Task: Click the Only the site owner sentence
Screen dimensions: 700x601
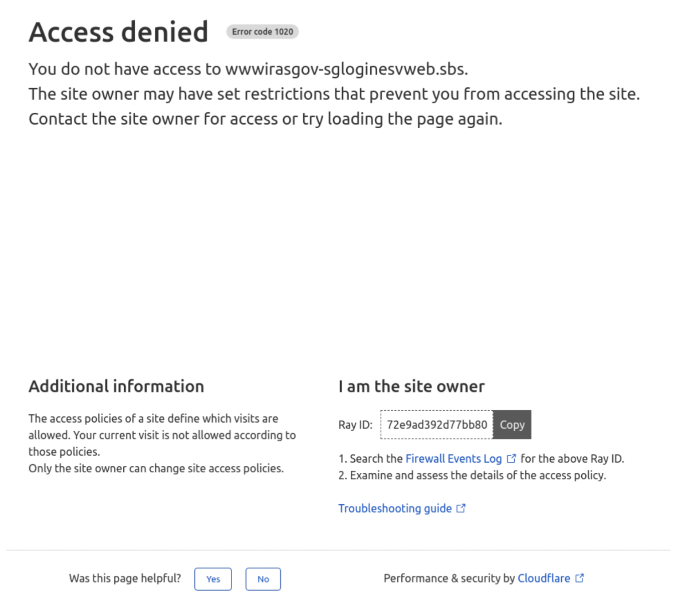Action: click(x=156, y=468)
